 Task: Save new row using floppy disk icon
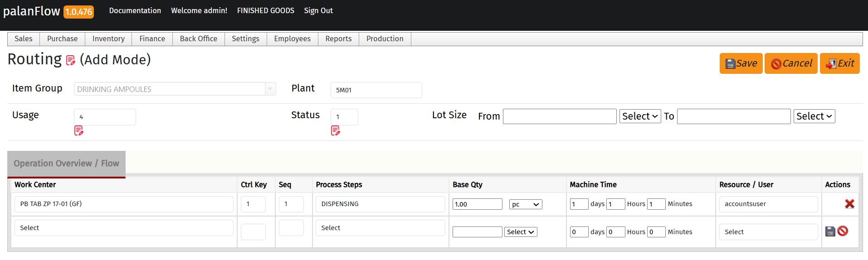830,231
